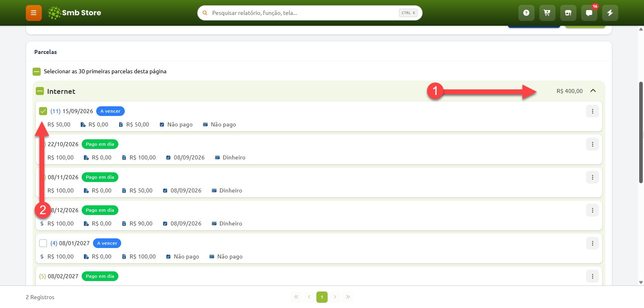Check the 08/01/2027 installment checkbox
Screen dimensions: 644x308
coord(43,243)
